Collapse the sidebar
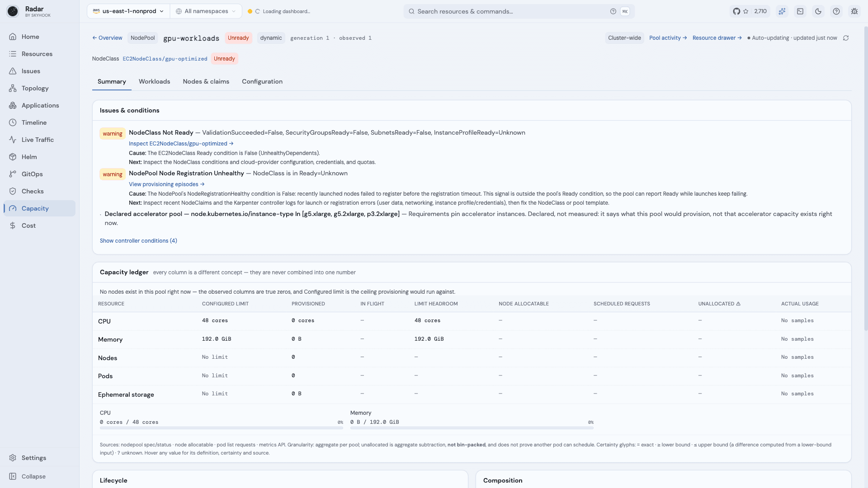This screenshot has width=868, height=488. point(39,476)
